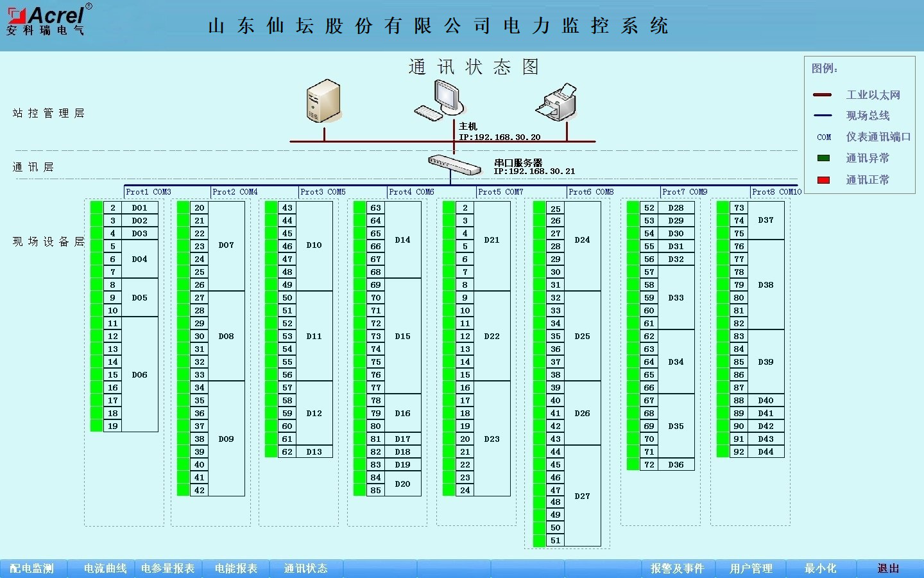Select device D02
Viewport: 924px width, 578px height.
[x=140, y=221]
